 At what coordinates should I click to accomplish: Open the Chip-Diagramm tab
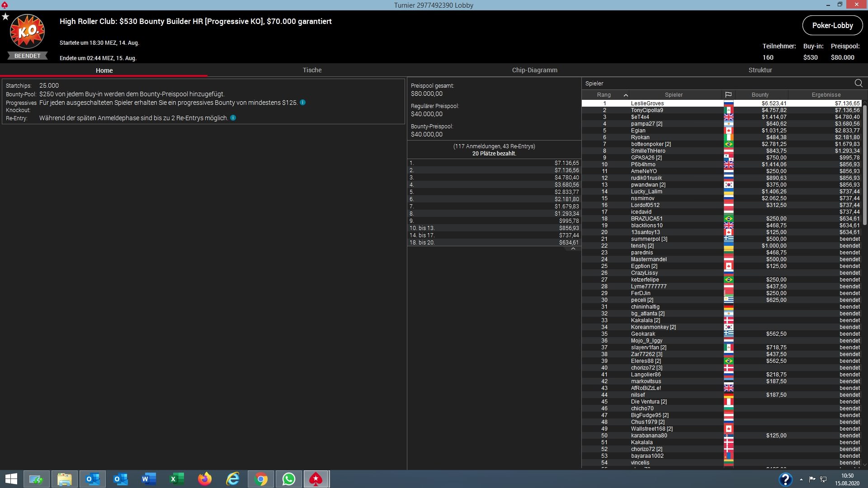pos(534,70)
